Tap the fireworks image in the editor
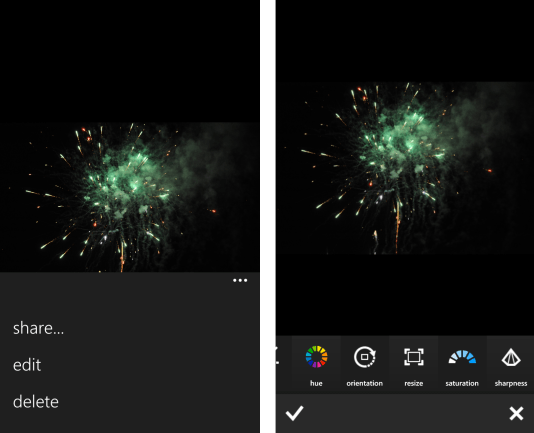534x433 pixels. coord(405,168)
